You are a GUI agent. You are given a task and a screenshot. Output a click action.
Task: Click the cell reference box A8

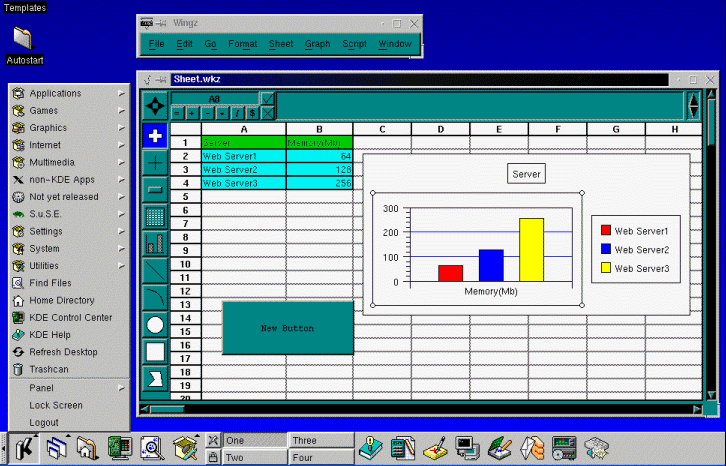pos(215,99)
